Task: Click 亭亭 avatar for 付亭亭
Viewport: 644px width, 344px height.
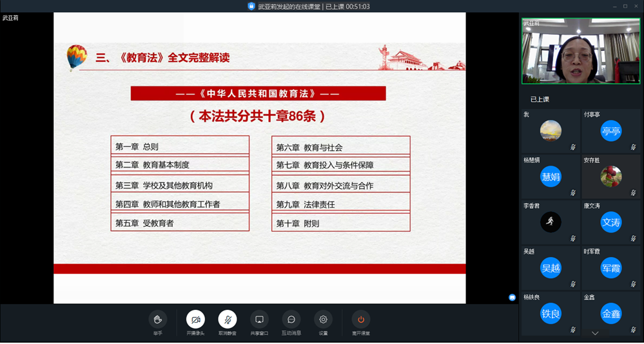Action: (610, 131)
